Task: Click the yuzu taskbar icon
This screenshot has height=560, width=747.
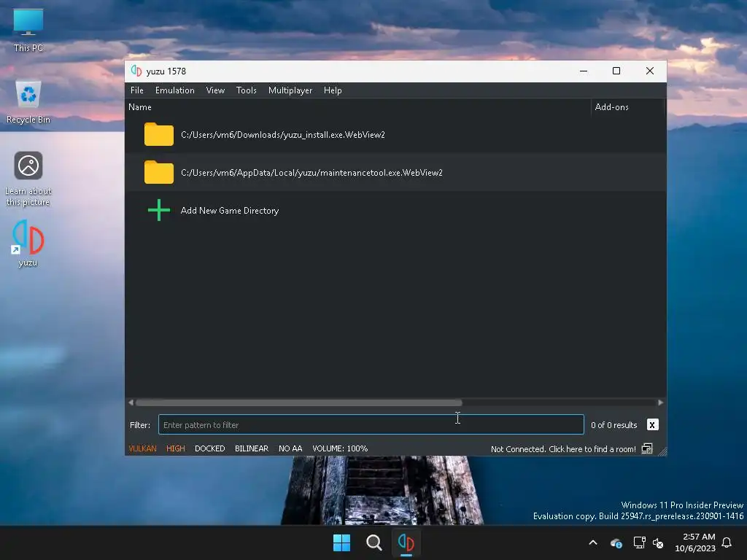Action: click(406, 542)
